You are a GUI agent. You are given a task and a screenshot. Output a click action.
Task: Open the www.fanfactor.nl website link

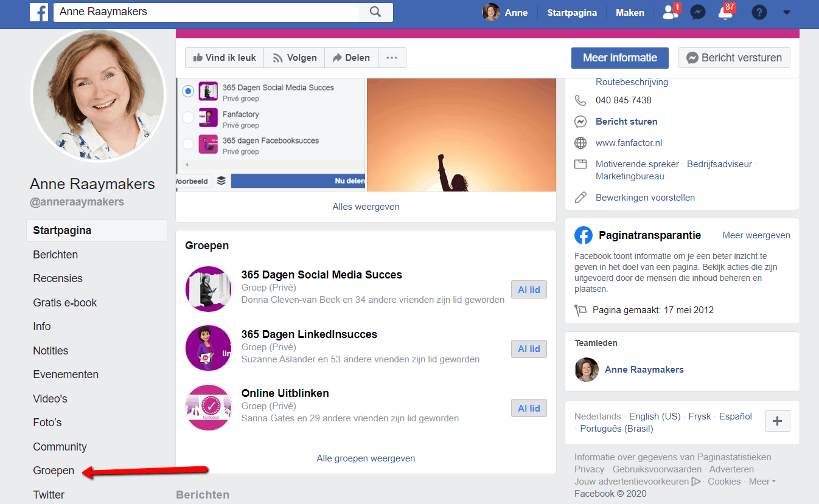pyautogui.click(x=629, y=143)
